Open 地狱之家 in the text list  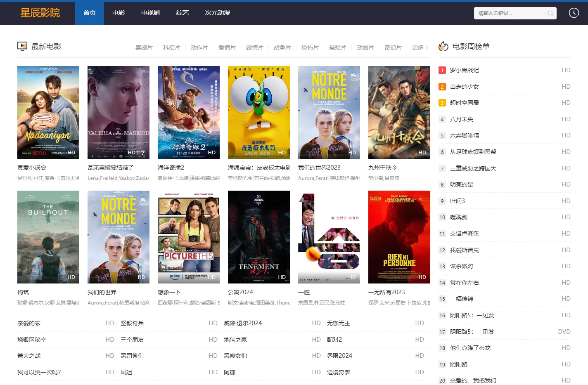[x=235, y=340]
